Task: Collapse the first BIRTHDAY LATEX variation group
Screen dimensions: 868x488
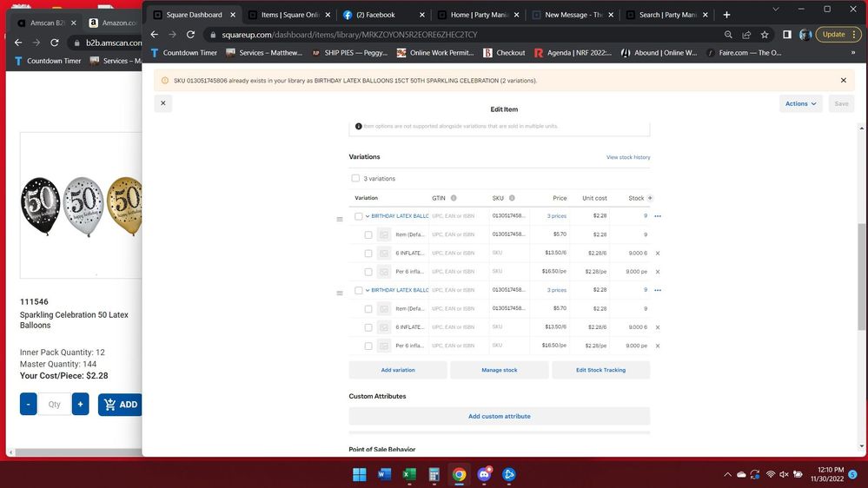Action: [x=368, y=216]
